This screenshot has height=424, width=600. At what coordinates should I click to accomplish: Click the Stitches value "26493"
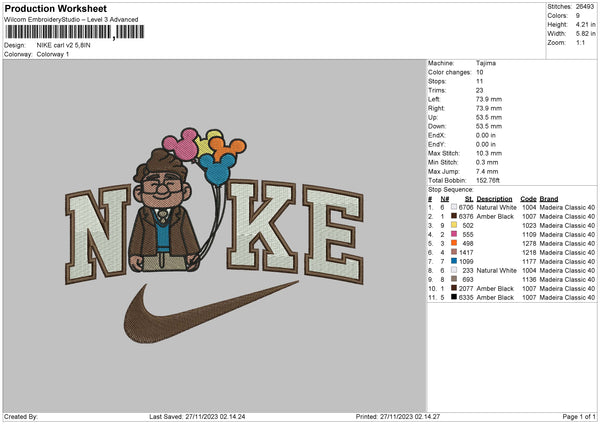coord(585,7)
